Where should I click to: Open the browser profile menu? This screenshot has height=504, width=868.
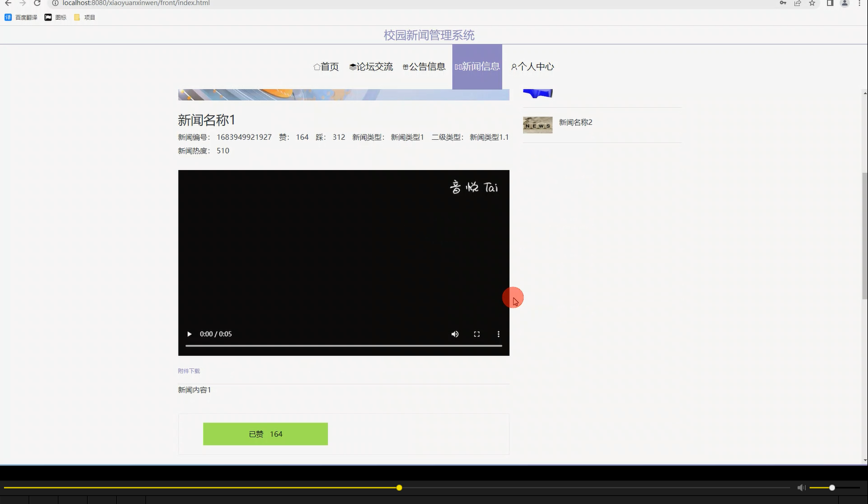pos(843,3)
